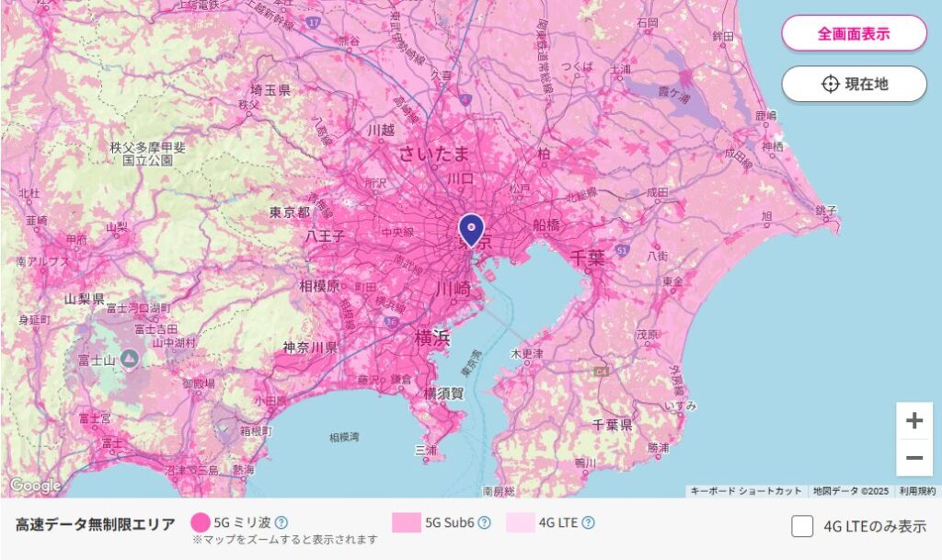Click the 甲府 label on map

(x=76, y=239)
